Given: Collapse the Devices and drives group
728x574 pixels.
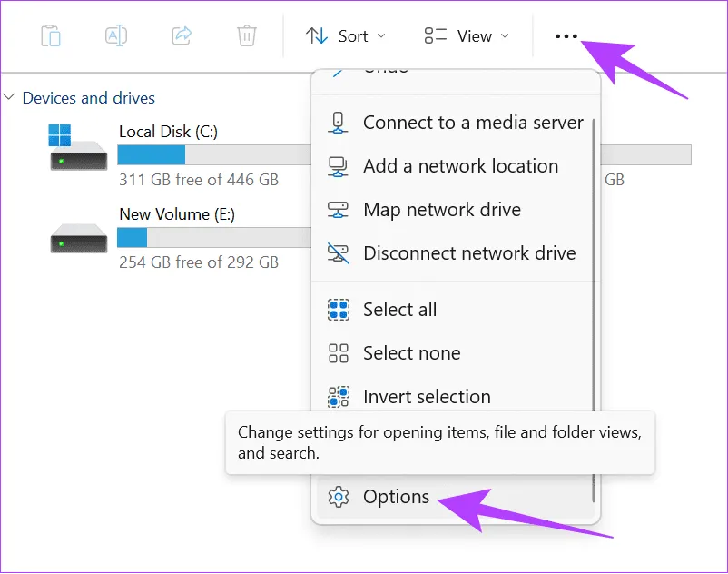Looking at the screenshot, I should pos(9,97).
